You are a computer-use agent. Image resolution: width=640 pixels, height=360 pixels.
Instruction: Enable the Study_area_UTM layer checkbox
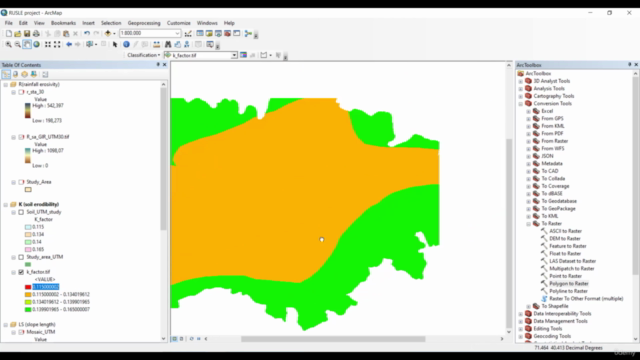click(21, 257)
